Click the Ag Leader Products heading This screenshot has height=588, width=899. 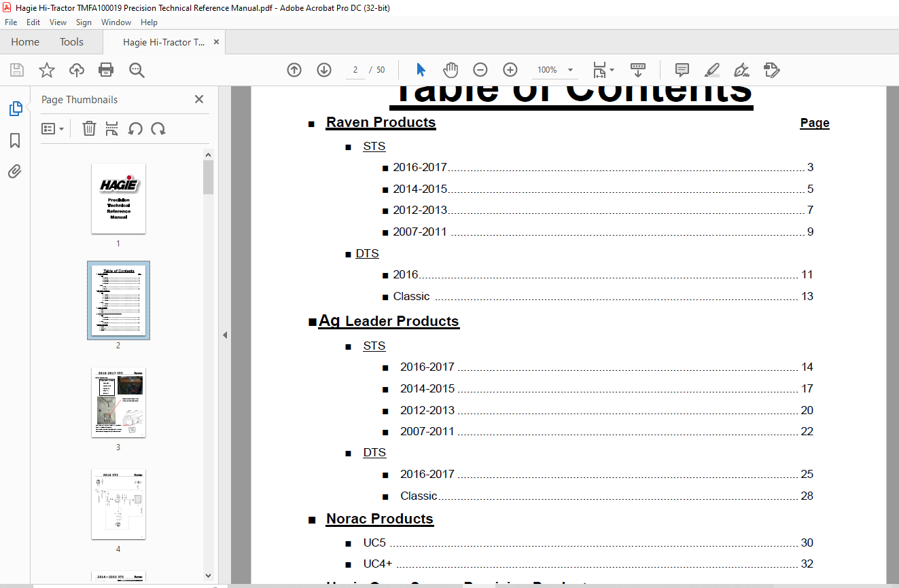(x=389, y=321)
